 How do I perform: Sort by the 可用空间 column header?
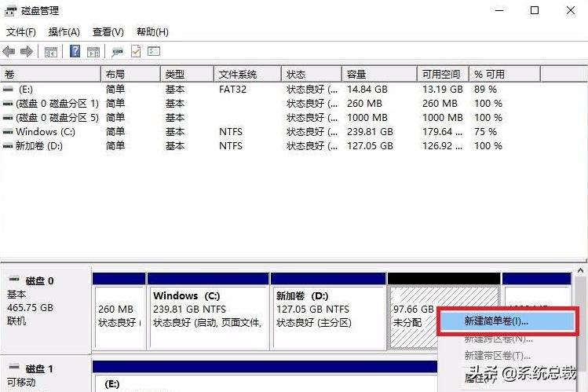[x=444, y=75]
